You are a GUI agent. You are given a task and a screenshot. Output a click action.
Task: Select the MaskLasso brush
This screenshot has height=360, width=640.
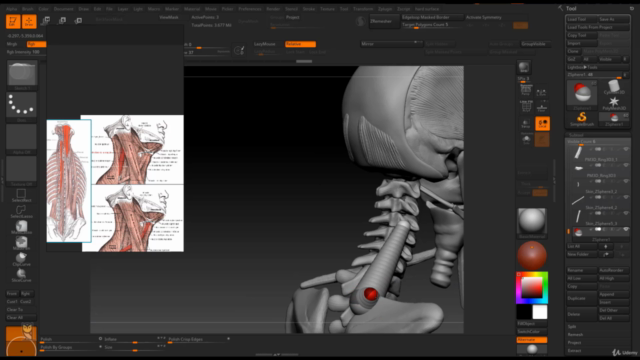[x=21, y=227]
